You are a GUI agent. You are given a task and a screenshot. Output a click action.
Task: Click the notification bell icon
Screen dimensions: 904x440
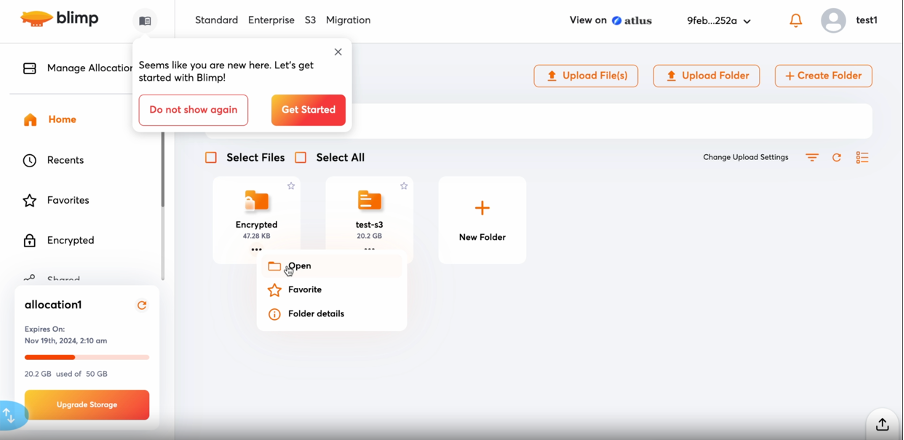[796, 20]
